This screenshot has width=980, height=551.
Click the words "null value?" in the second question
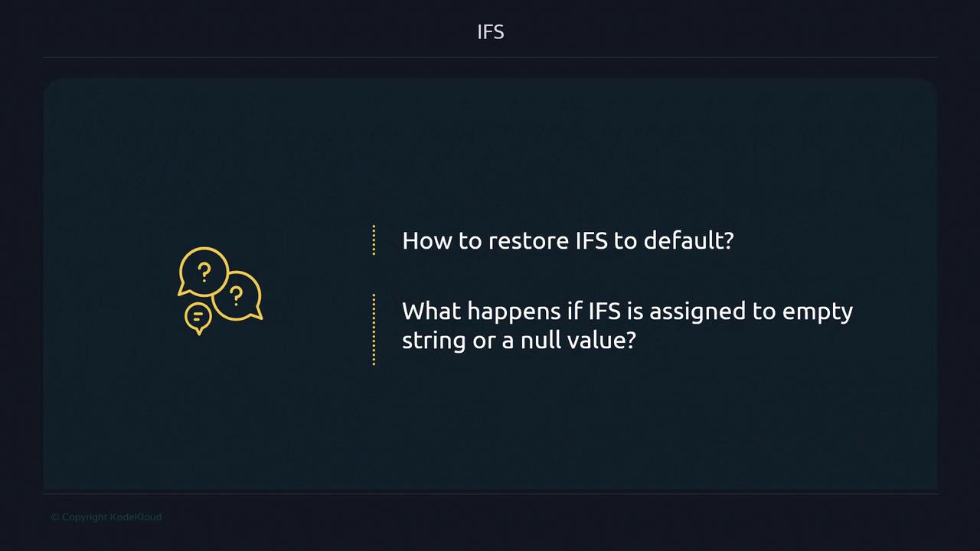click(x=578, y=340)
